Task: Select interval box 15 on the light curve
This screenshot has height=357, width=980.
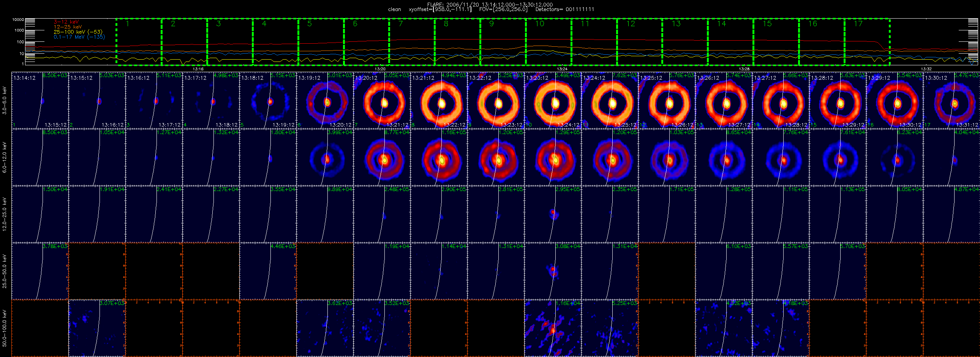Action: (x=776, y=41)
